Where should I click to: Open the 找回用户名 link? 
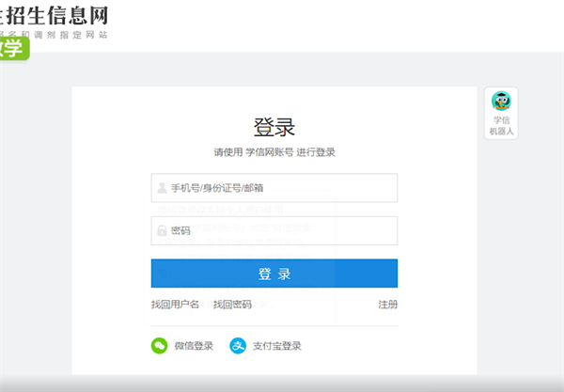[175, 305]
